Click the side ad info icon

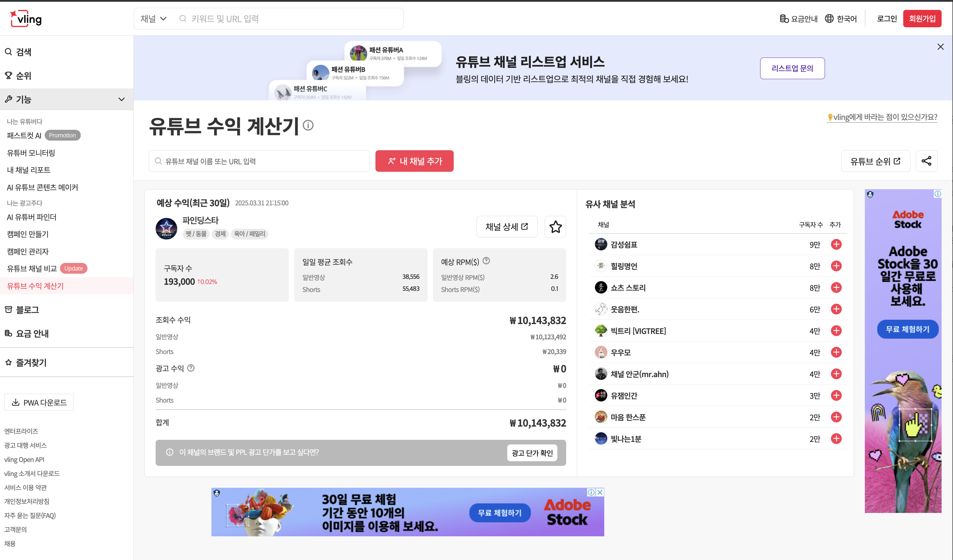click(938, 194)
